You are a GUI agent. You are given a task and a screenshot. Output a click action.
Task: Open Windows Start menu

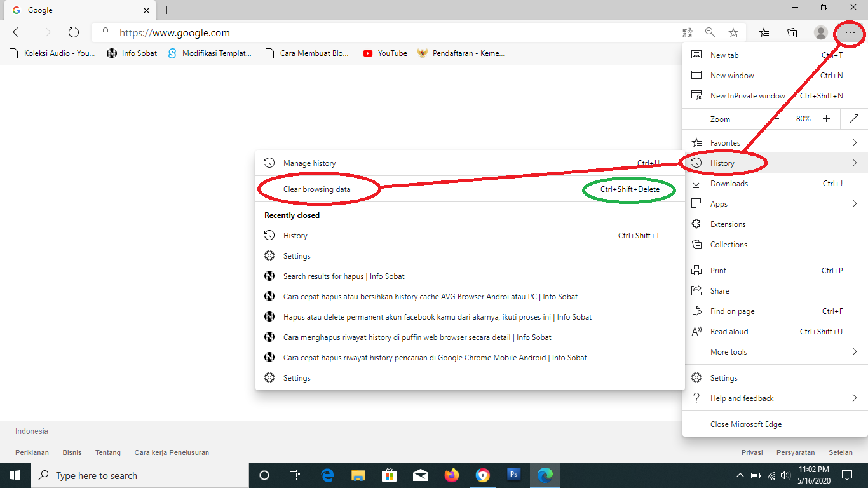[15, 475]
